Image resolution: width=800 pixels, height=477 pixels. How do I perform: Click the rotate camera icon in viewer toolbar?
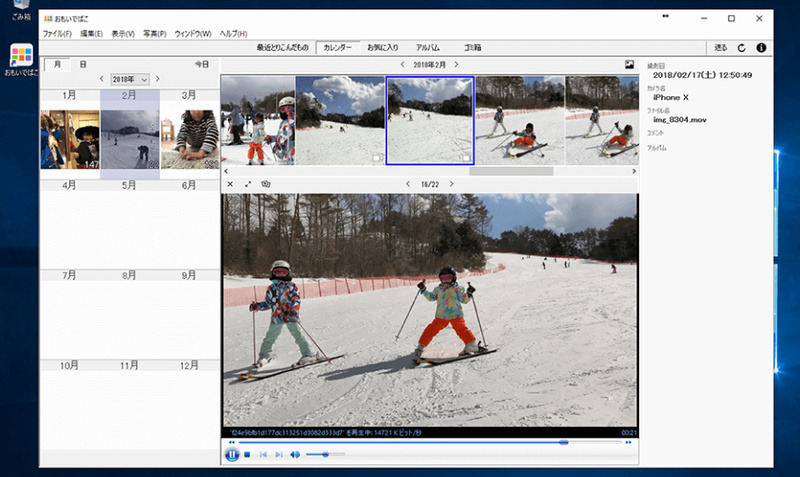click(x=265, y=184)
